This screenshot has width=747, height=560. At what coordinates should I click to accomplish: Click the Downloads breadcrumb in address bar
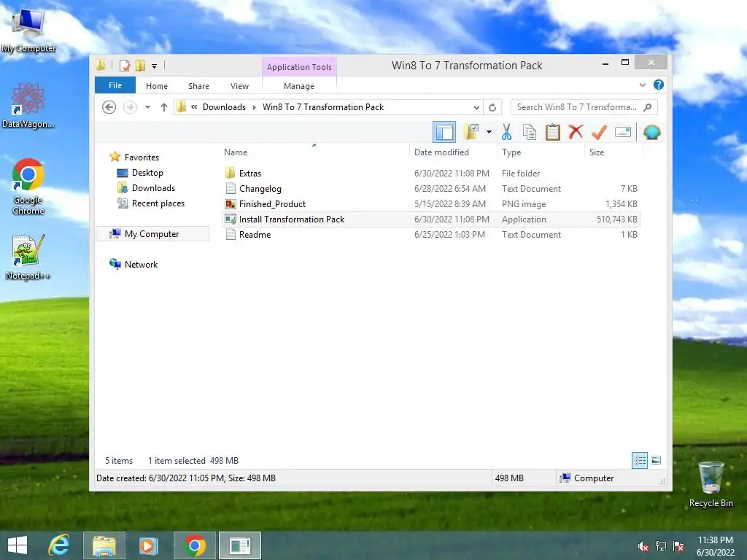click(225, 107)
